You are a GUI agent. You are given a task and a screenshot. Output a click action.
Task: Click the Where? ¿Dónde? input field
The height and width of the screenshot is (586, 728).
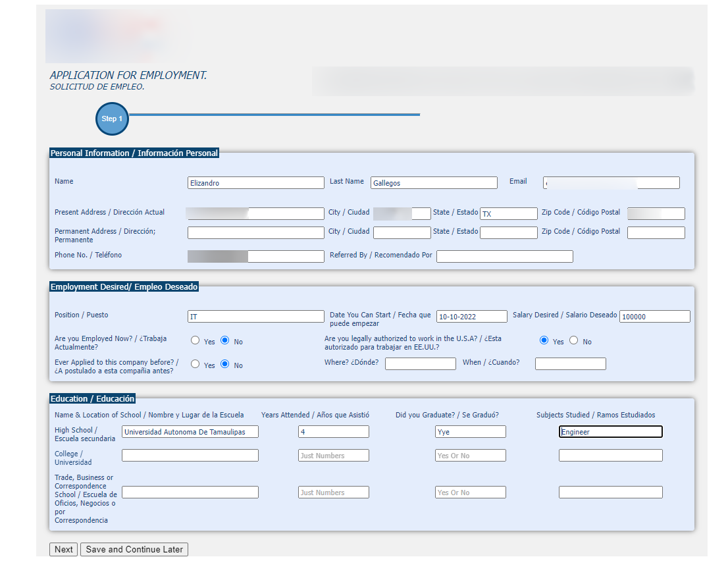click(421, 363)
